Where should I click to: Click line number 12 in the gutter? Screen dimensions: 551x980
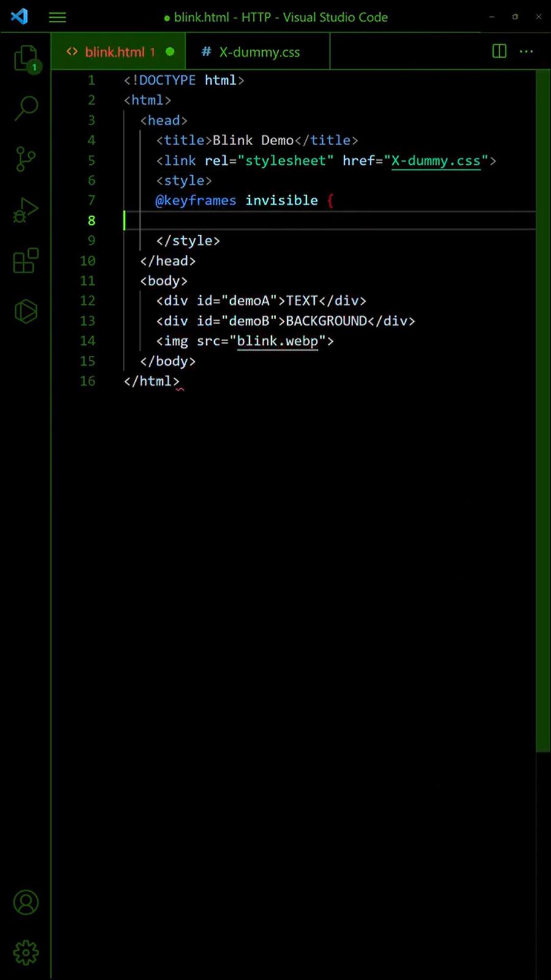pos(88,301)
